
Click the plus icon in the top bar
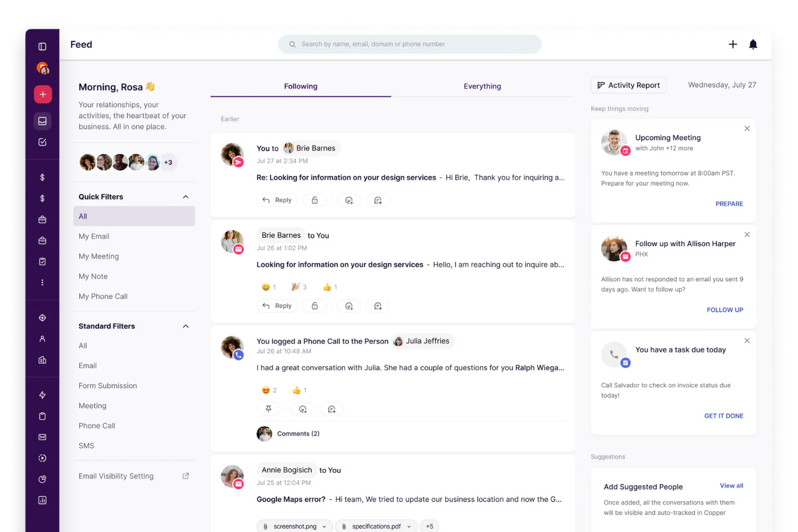[733, 44]
